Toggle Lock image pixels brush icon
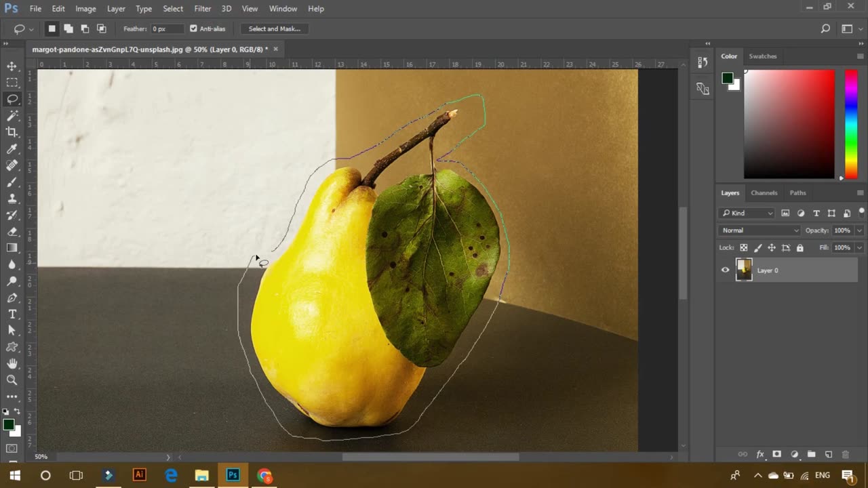 pyautogui.click(x=757, y=247)
